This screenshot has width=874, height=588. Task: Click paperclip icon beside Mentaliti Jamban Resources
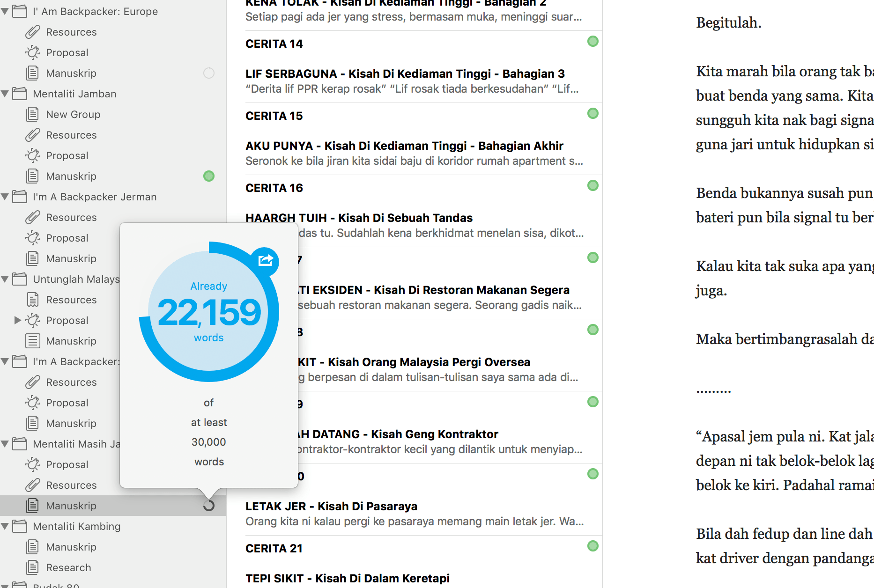(x=32, y=135)
